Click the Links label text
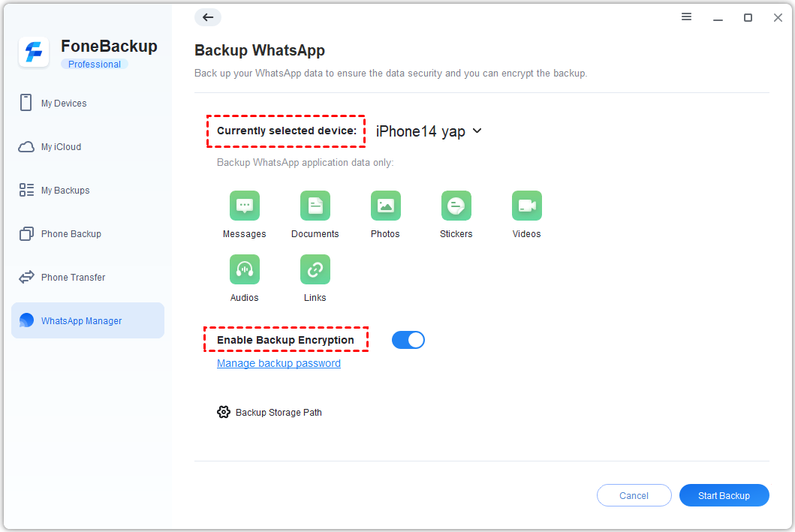Image resolution: width=795 pixels, height=532 pixels. (315, 298)
